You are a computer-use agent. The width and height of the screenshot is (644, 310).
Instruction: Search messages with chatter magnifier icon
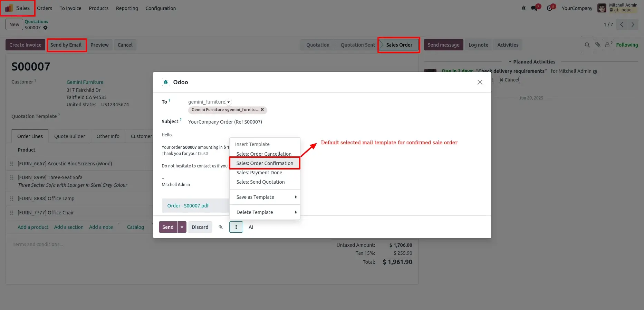point(587,45)
